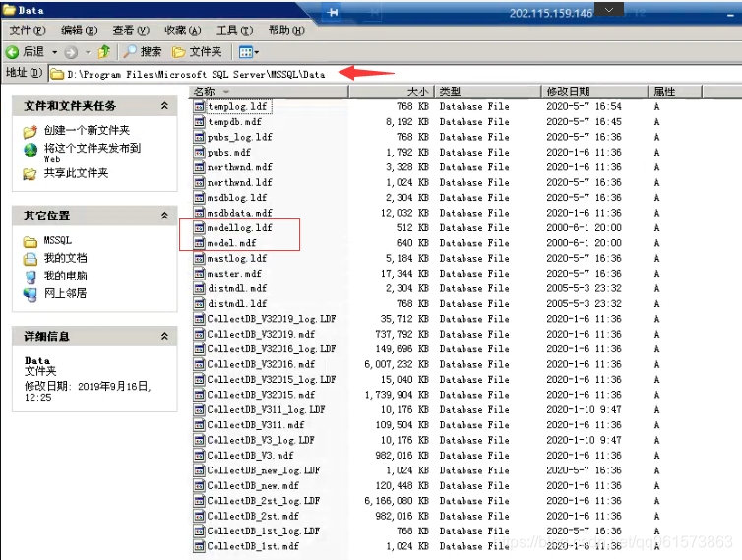Select CollectDB_V32016.mdf file icon

[x=199, y=364]
